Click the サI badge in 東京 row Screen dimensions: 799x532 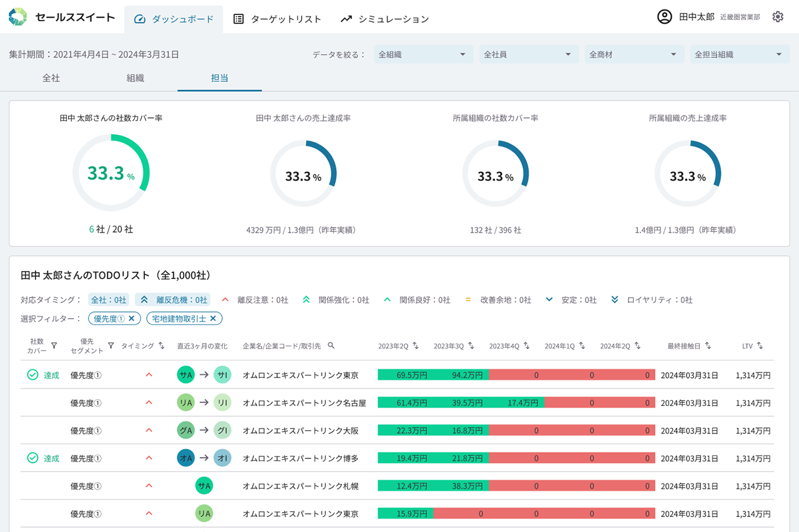click(222, 375)
